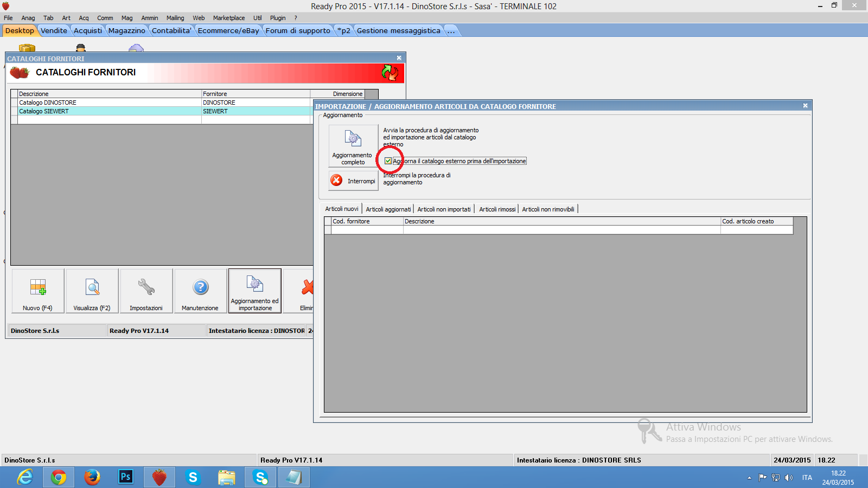Screen dimensions: 868x488
Task: Click the green refresh arrows icon
Action: click(x=390, y=73)
